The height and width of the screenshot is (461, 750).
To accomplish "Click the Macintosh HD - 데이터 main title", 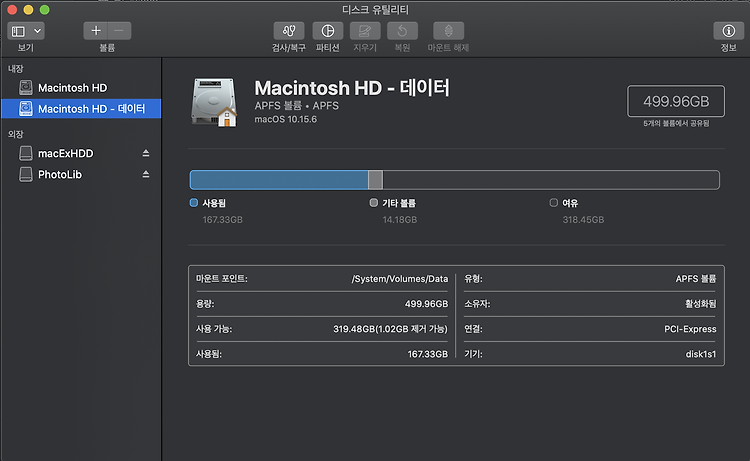I will pos(352,88).
